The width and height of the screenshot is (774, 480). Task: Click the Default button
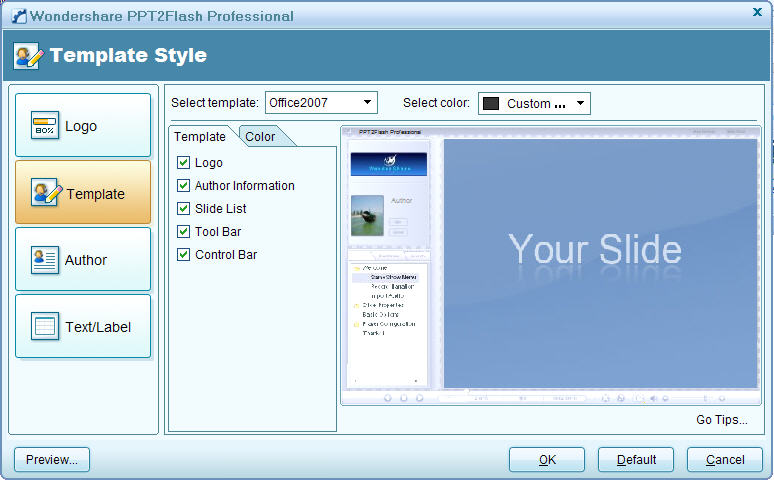(636, 460)
